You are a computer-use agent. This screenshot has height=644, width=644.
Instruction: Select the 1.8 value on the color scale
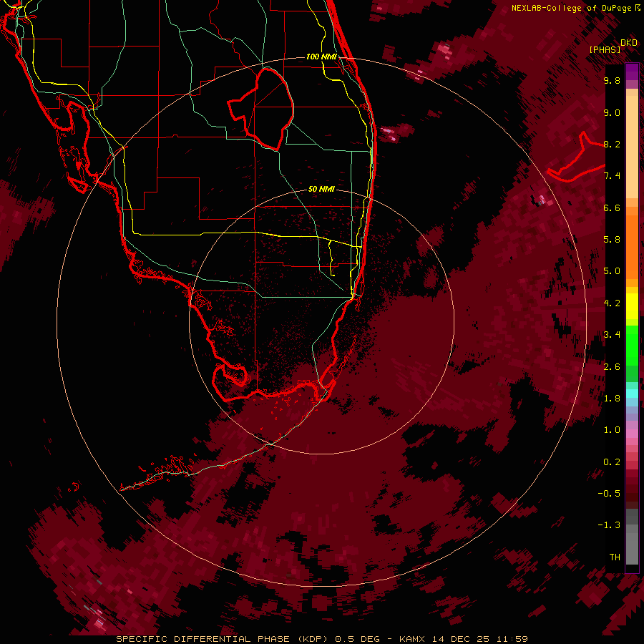[x=612, y=399]
